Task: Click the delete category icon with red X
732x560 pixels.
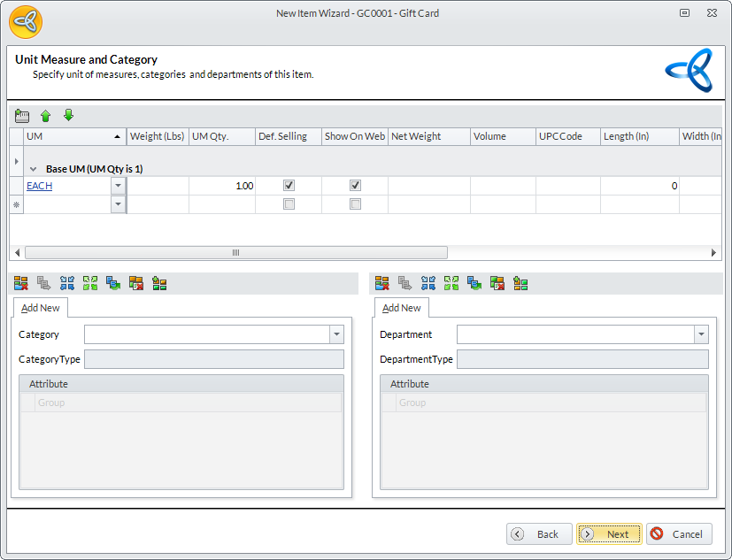Action: (21, 283)
